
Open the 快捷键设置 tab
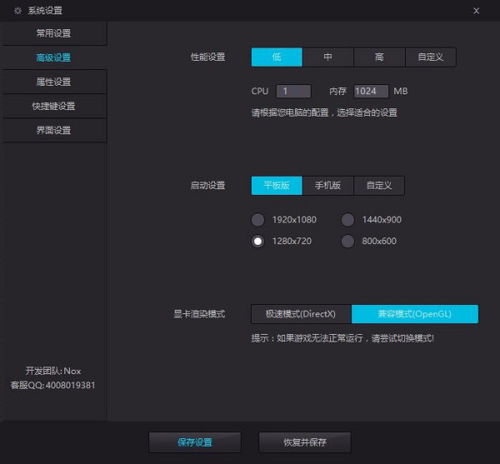click(x=53, y=106)
